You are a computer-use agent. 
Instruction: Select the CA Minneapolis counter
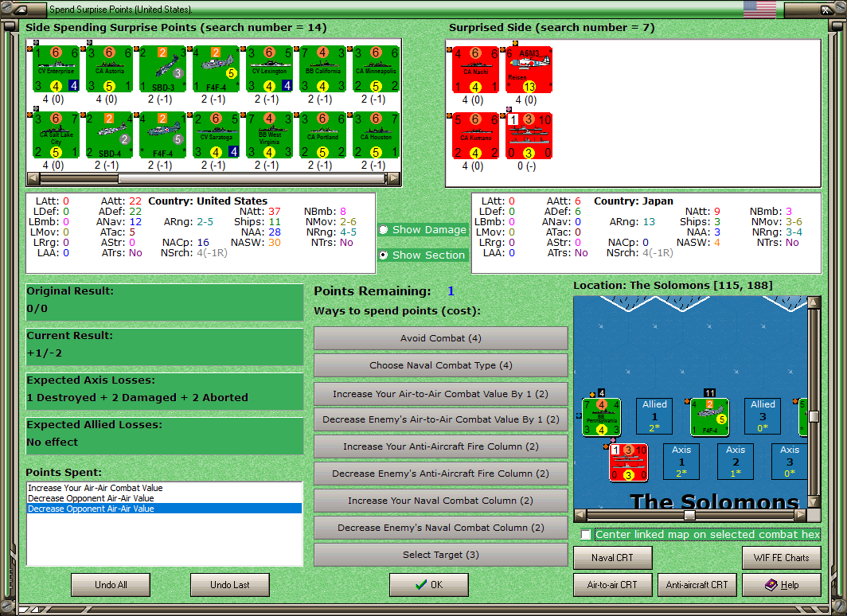tap(376, 69)
